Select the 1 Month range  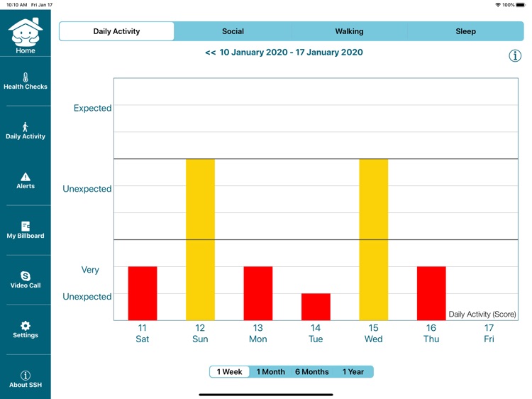(270, 372)
